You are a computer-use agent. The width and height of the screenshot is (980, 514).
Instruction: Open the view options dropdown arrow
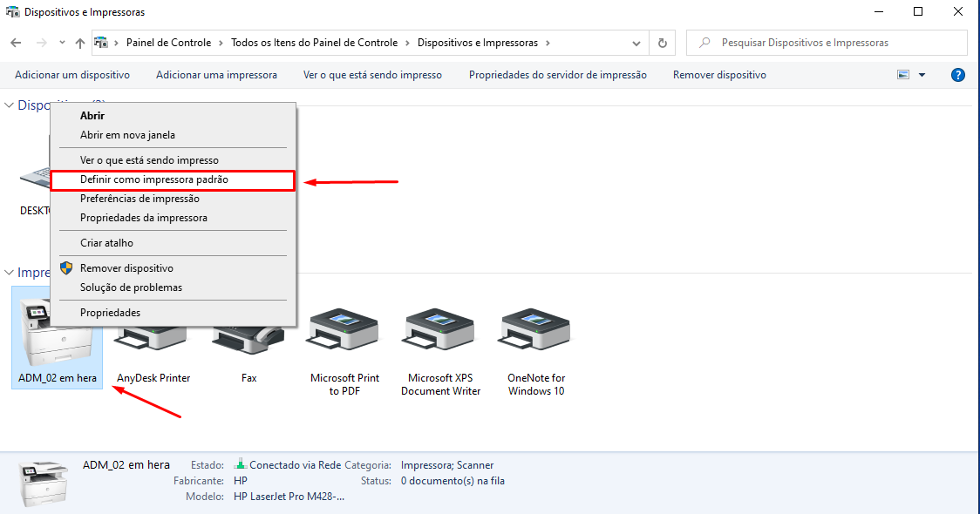point(922,75)
